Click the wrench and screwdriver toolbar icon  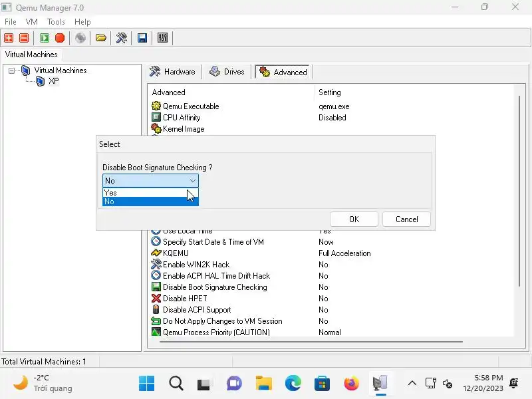pyautogui.click(x=122, y=38)
